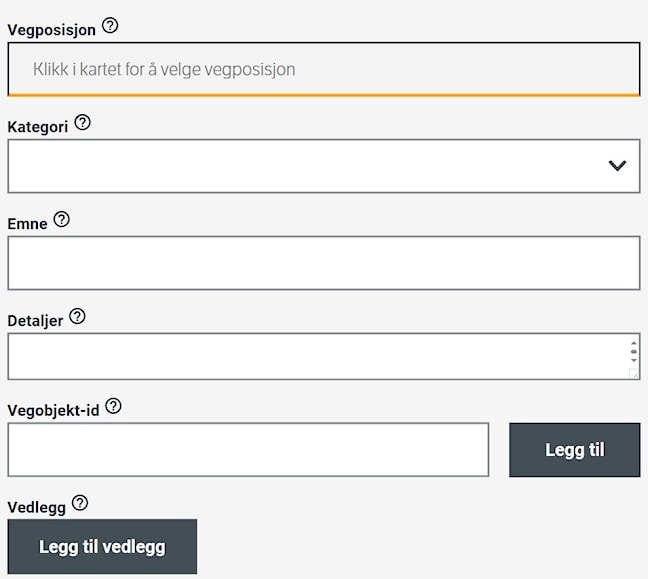Focus the Vegposisjon field with map placeholder
The image size is (648, 579).
pos(324,69)
